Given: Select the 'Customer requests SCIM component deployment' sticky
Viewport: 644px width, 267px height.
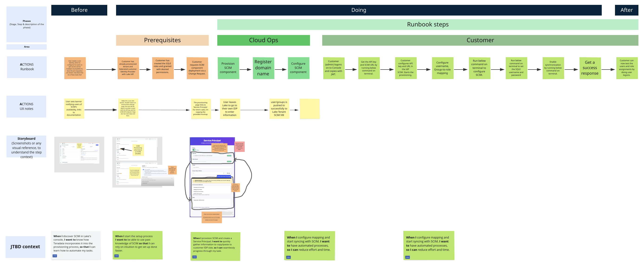Looking at the screenshot, I should pos(197,68).
